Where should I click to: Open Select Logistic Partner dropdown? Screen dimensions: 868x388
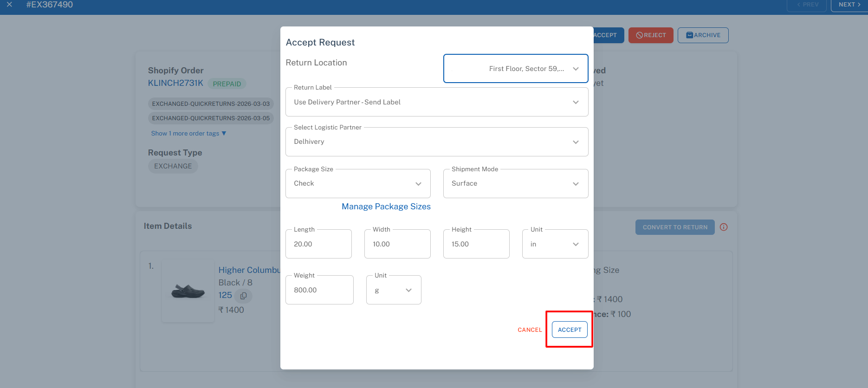(x=436, y=142)
